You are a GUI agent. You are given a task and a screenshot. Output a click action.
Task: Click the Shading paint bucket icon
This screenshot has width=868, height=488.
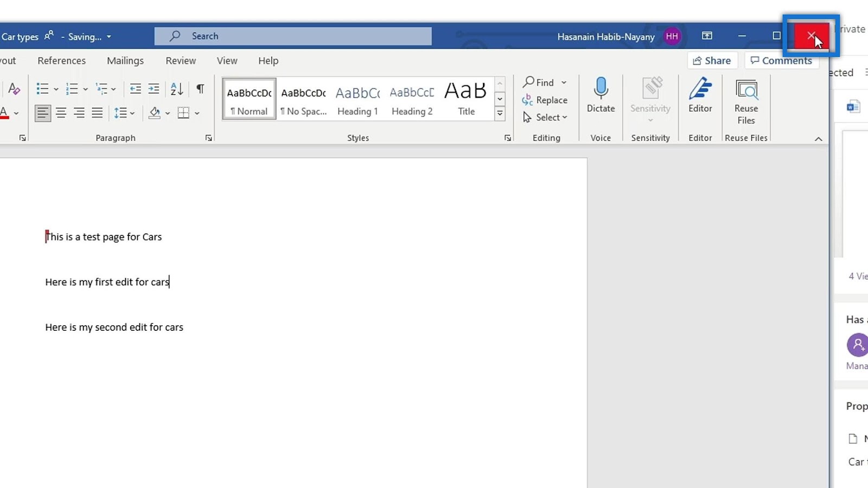click(155, 113)
